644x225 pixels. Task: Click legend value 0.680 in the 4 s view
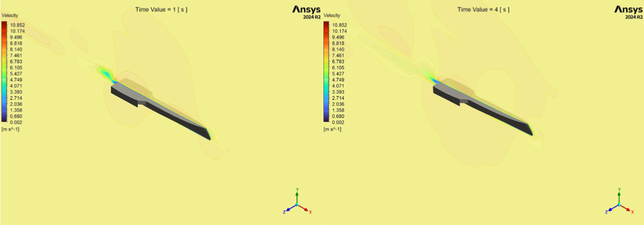[338, 116]
